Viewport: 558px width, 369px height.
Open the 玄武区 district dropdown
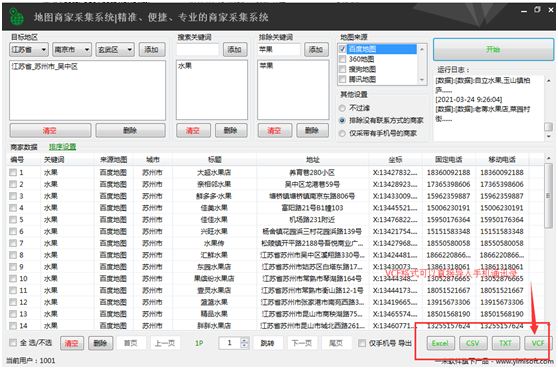click(x=115, y=49)
